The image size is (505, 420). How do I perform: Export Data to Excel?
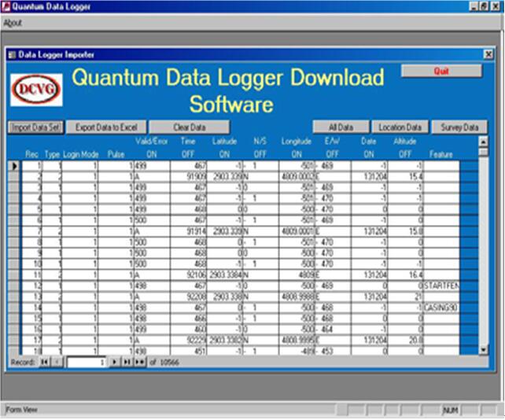pos(106,127)
